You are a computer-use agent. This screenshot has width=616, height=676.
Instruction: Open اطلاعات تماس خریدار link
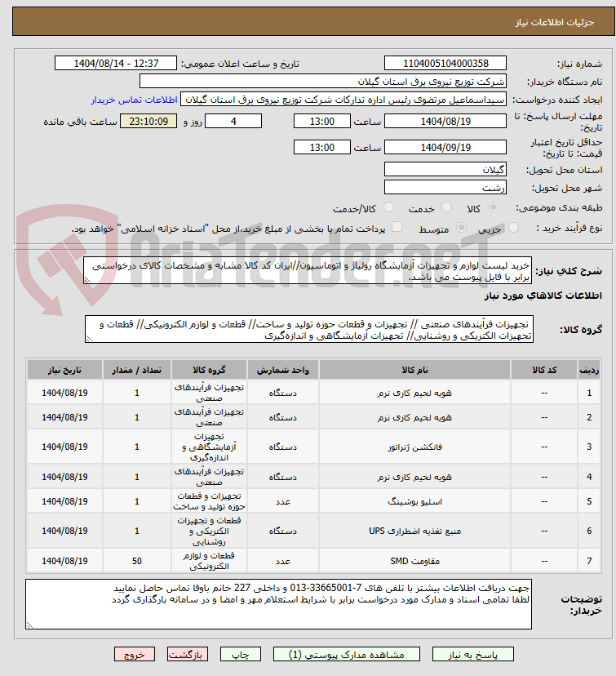[x=134, y=100]
